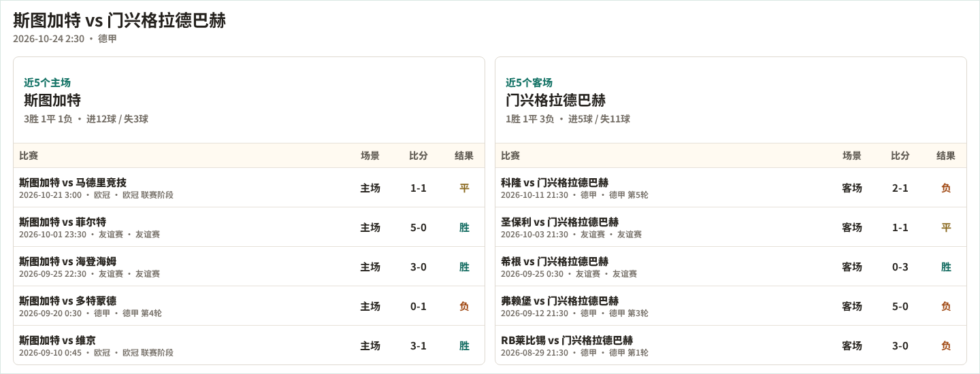This screenshot has height=374, width=980.
Task: Click the 胜 result for 菲尔特 match
Action: click(x=464, y=227)
